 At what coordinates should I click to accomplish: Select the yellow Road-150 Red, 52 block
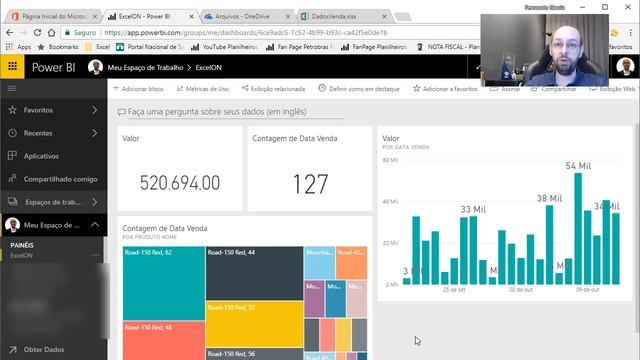(254, 324)
